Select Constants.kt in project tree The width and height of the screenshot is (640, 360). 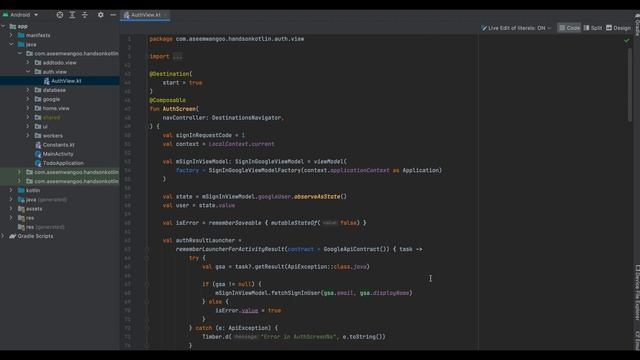click(x=60, y=145)
